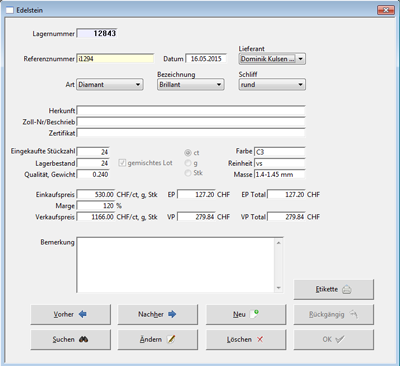Toggle the gemischtes Lot checkbox
Viewport: 400px width, 366px height.
pos(122,163)
